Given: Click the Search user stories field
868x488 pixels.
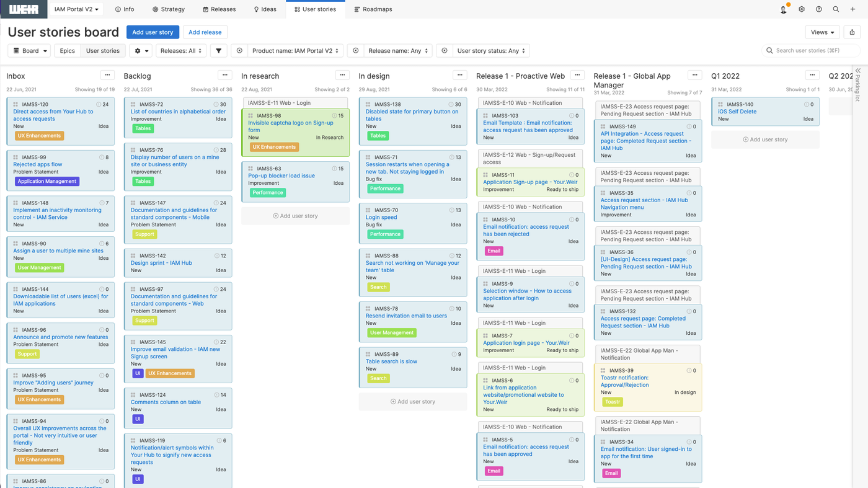Looking at the screenshot, I should coord(811,51).
